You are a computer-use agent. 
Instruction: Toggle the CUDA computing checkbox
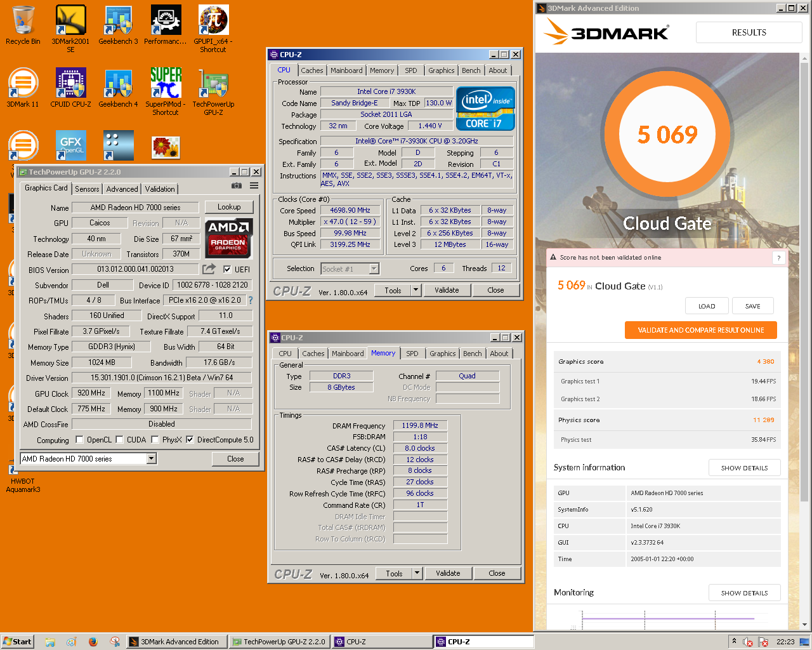tap(119, 439)
